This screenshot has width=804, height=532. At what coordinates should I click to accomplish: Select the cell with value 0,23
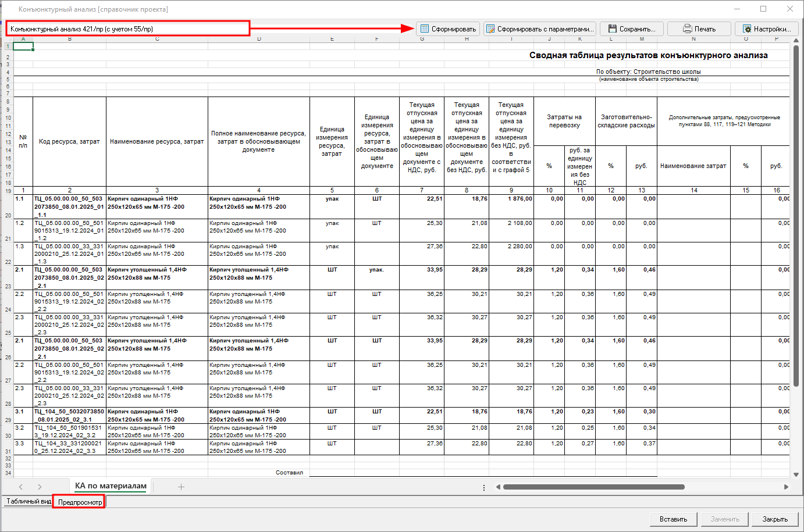(x=580, y=415)
